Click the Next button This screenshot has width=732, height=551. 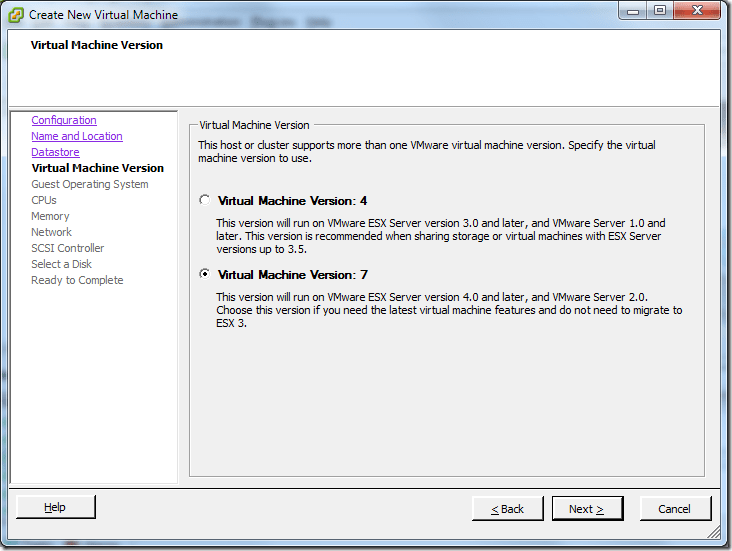click(587, 509)
